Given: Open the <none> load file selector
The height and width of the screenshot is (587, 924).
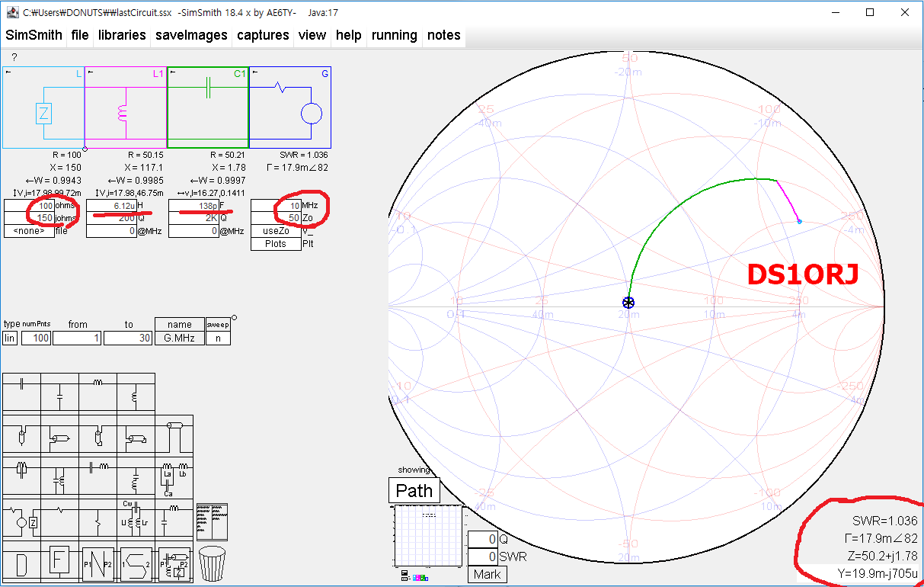Looking at the screenshot, I should (29, 231).
